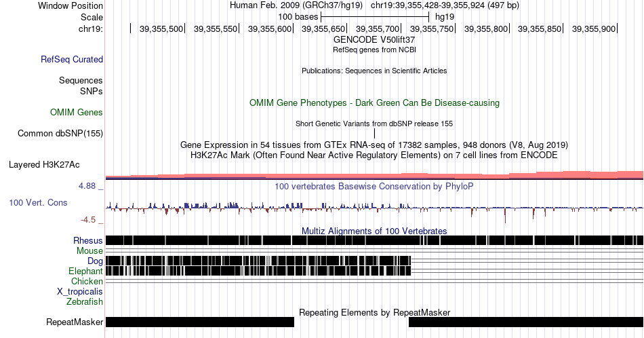Click the SNPs label under Sequences
Image resolution: width=644 pixels, height=338 pixels.
[92, 91]
